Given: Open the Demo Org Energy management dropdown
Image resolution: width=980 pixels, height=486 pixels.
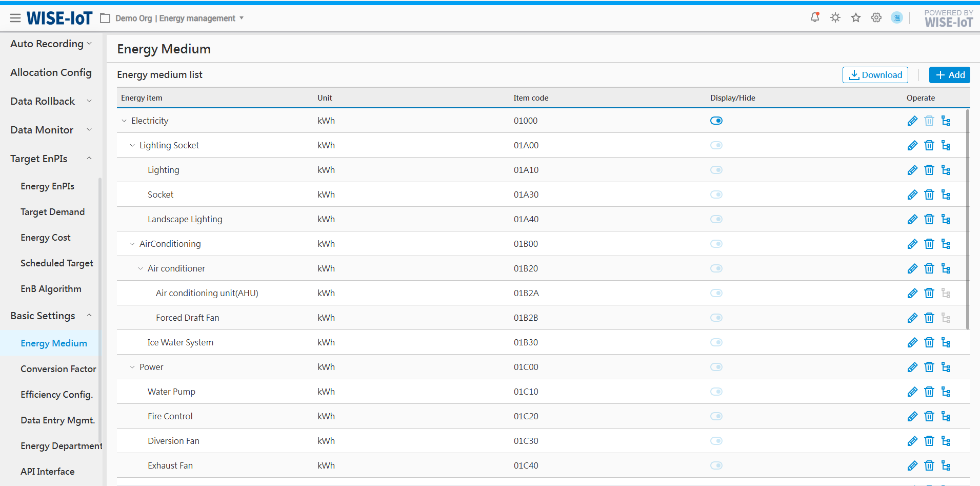Looking at the screenshot, I should 174,18.
